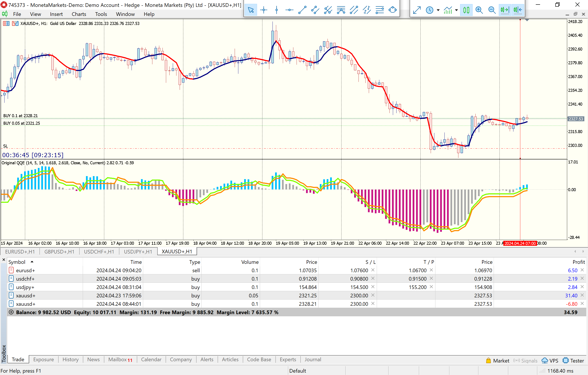
Task: Open the timeframe clock dropdown arrow
Action: click(438, 10)
